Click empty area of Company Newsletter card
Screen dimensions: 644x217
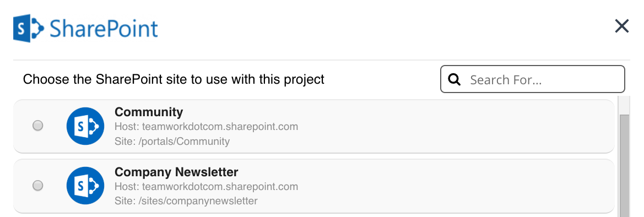point(452,186)
